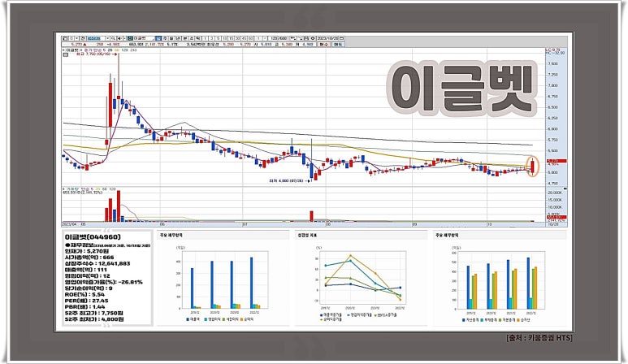Viewport: 628px width, 364px height.
Task: Click the ROE(%) : 5.54 line
Action: tap(84, 294)
